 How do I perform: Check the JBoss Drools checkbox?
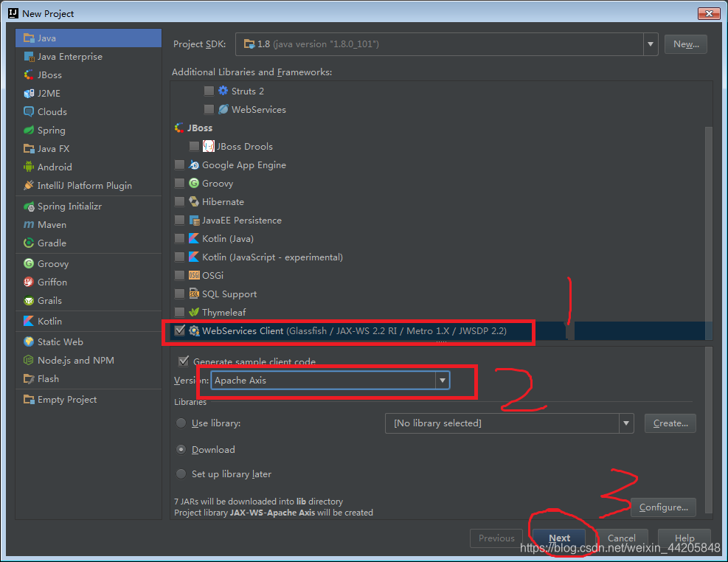[194, 147]
